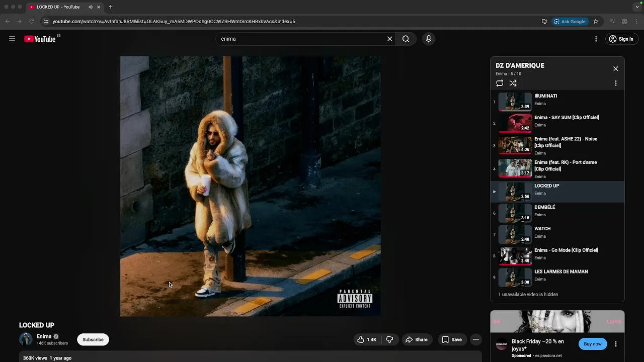Screen dimensions: 644x362
Task: Select LES LARMES DE MAMAN track
Action: point(557,278)
